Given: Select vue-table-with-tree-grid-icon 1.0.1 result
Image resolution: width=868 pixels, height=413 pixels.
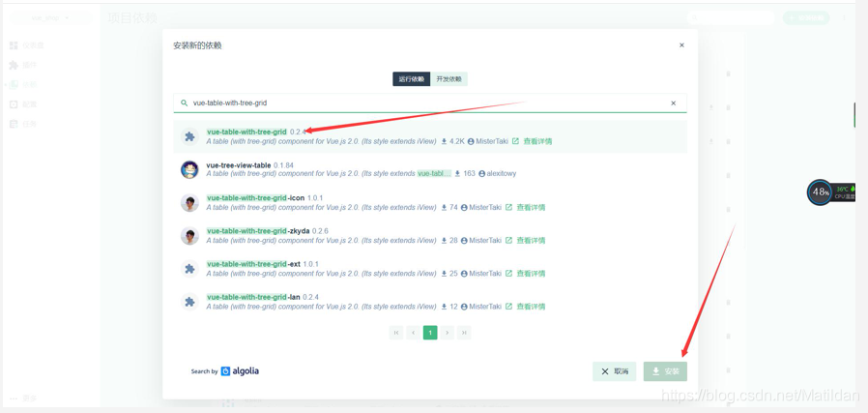Looking at the screenshot, I should [x=430, y=202].
